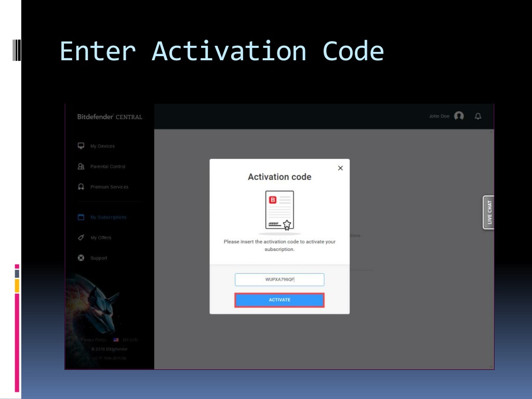This screenshot has height=399, width=532.
Task: Open the notifications bell icon
Action: tap(478, 116)
